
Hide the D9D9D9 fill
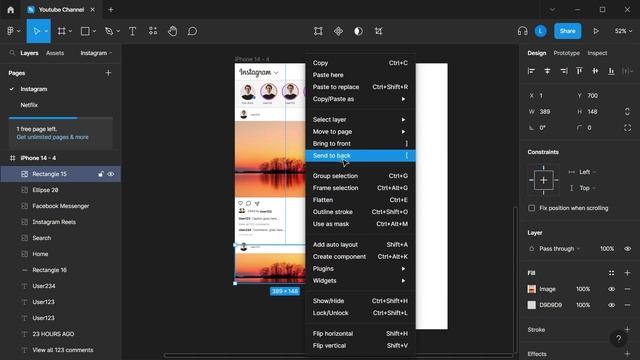tap(611, 305)
